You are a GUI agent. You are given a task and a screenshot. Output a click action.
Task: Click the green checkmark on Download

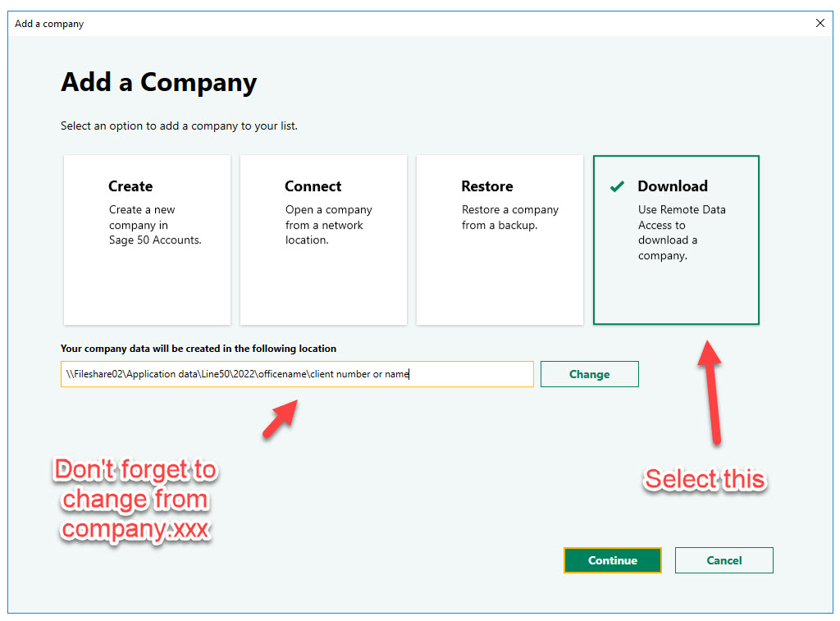point(618,187)
